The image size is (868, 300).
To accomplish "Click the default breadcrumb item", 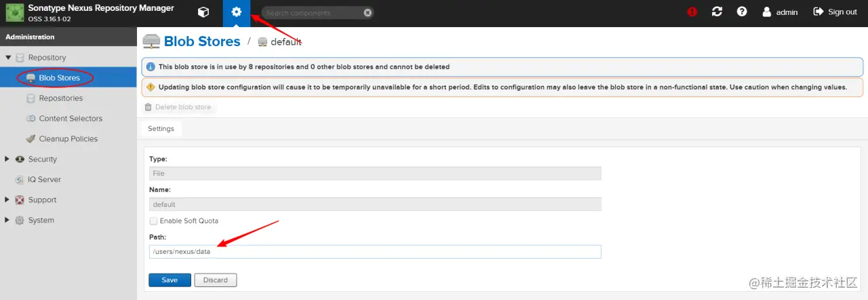I will pos(280,42).
